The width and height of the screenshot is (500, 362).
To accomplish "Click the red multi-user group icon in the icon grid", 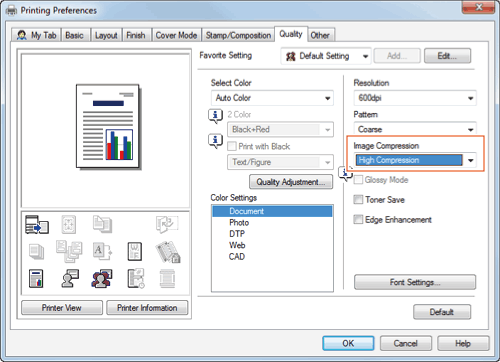I will point(102,279).
